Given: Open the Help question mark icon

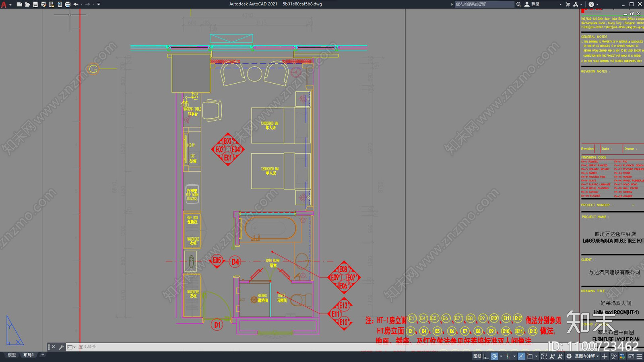Looking at the screenshot, I should point(591,4).
